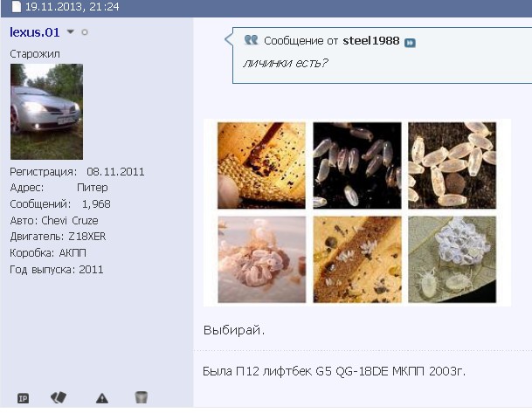Open lexus.01 avatar car image
532x413 pixels.
click(46, 112)
